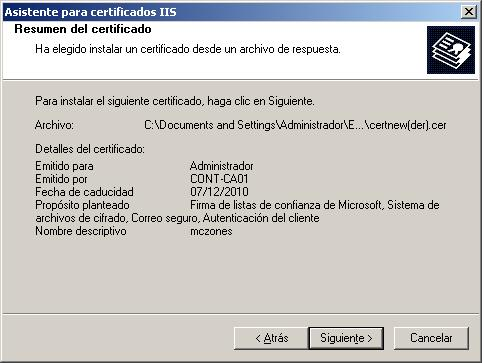The width and height of the screenshot is (484, 363).
Task: Close the Asistente para certificados IIS dialog
Action: 468,12
